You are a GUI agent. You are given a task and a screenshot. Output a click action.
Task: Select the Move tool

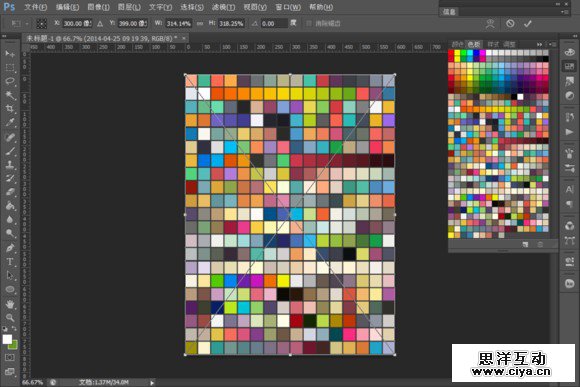pyautogui.click(x=10, y=54)
